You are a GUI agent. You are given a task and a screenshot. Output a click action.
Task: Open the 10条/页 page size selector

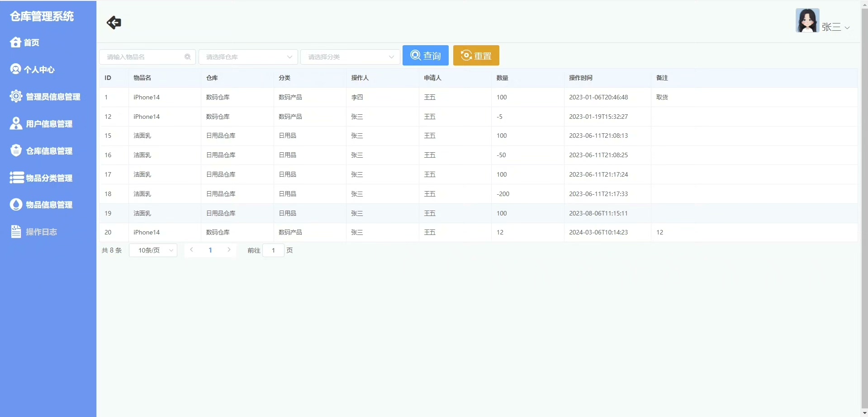pos(153,250)
